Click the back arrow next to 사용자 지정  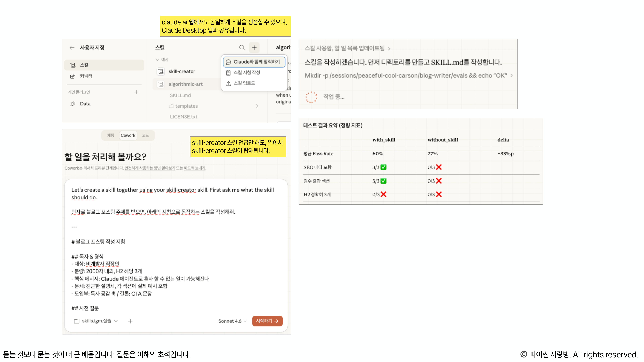(x=72, y=47)
